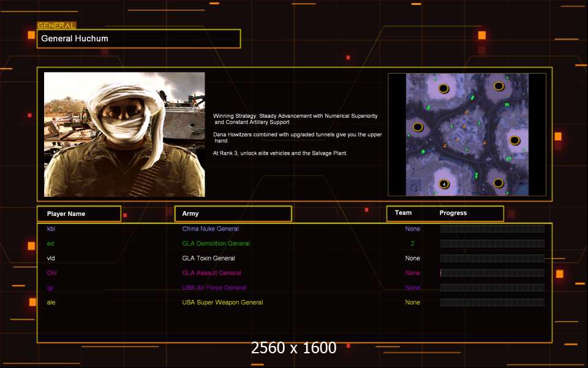Image resolution: width=588 pixels, height=368 pixels.
Task: Click the Progress column label
Action: (x=453, y=213)
